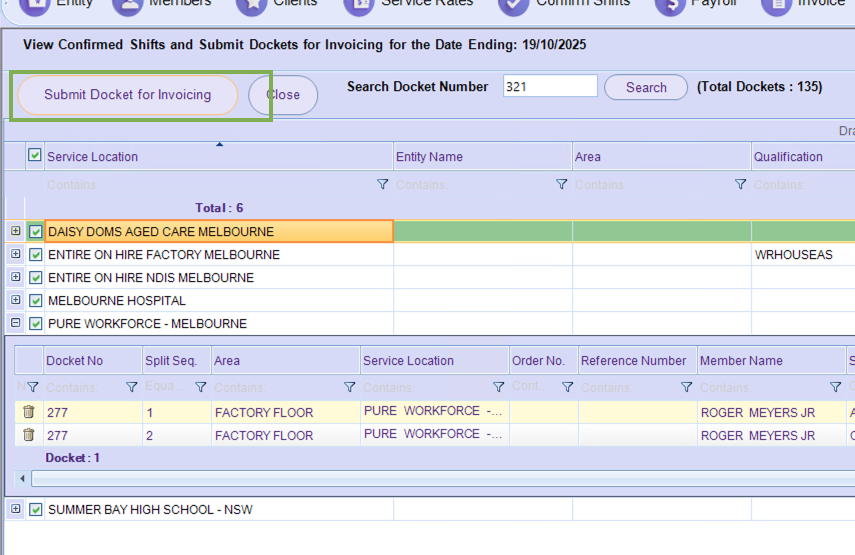Click left arrow of horizontal scrollbar
Viewport: 855px width, 555px height.
23,479
